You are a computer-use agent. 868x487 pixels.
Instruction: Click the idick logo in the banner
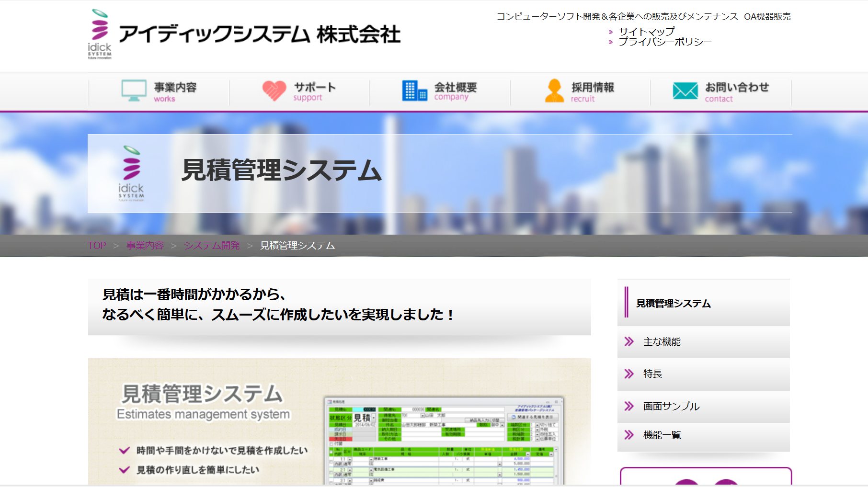pyautogui.click(x=131, y=173)
